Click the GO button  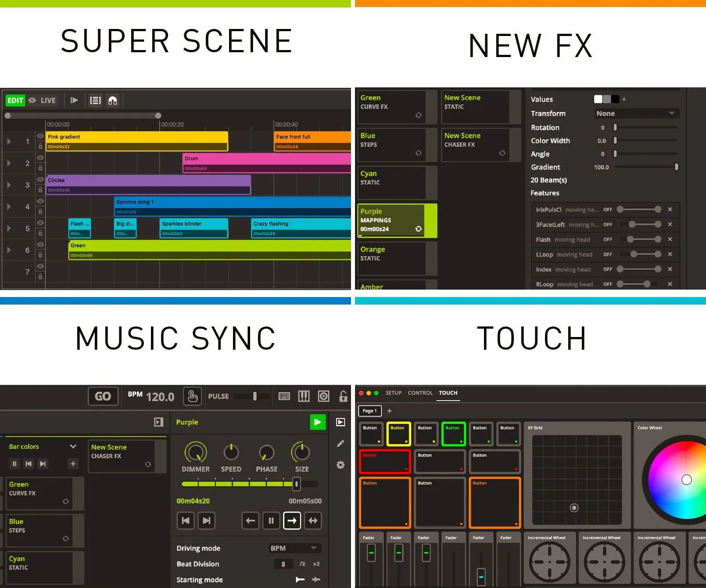[x=103, y=396]
